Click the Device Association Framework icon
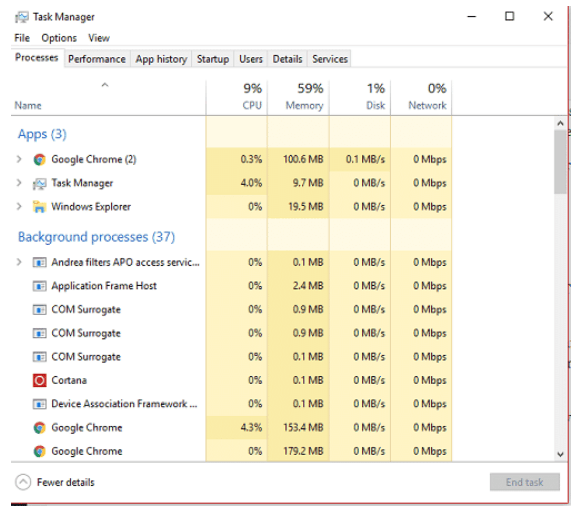 pos(40,404)
